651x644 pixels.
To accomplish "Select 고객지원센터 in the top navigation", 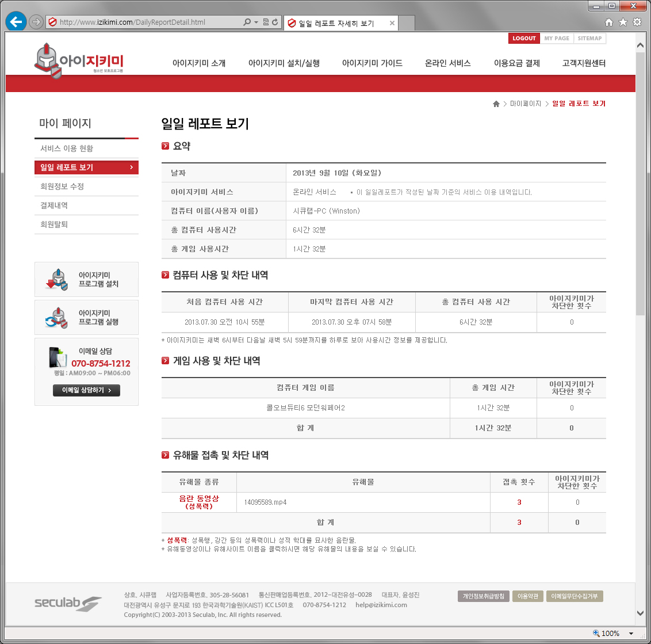I will pyautogui.click(x=584, y=63).
